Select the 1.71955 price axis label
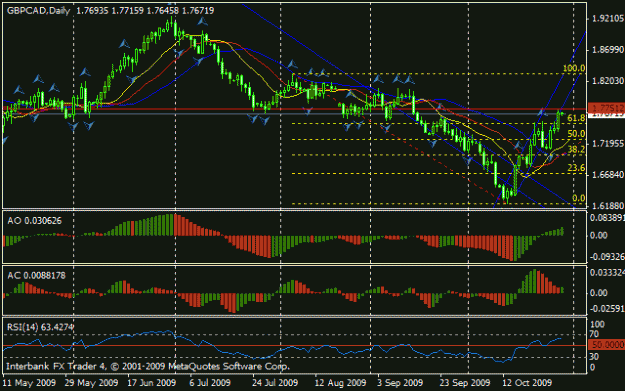625x391 pixels. [608, 143]
